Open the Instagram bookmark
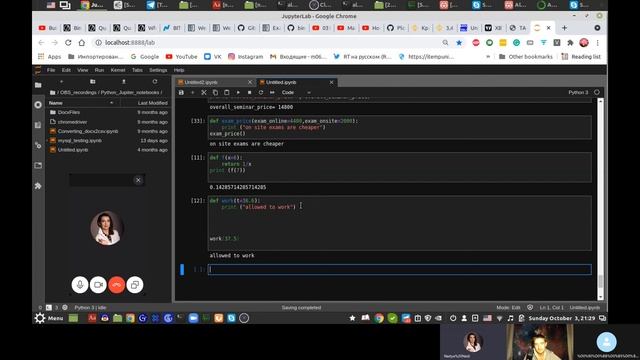Image resolution: width=640 pixels, height=360 pixels. tap(245, 57)
